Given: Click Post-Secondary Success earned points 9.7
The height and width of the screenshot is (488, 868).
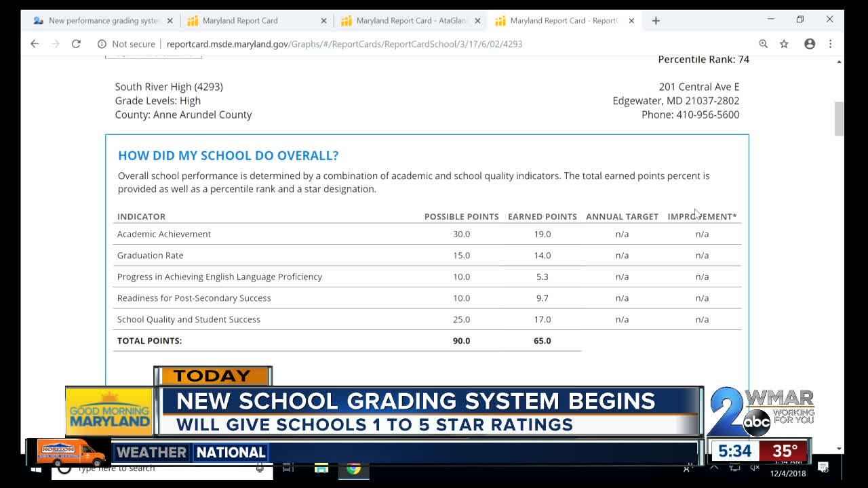Looking at the screenshot, I should pos(542,298).
